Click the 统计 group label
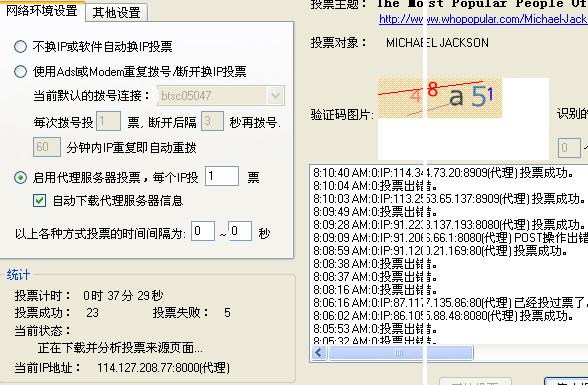Image resolution: width=588 pixels, height=385 pixels. coord(18,275)
